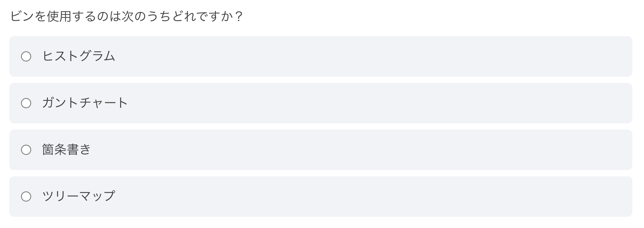Mark ヒストグラム as the answer
This screenshot has height=228, width=644.
point(26,56)
